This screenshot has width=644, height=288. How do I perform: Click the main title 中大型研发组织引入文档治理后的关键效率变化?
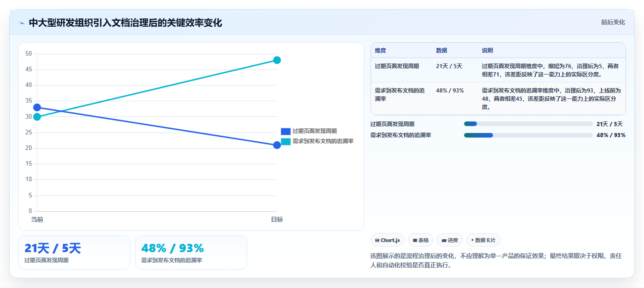(125, 23)
